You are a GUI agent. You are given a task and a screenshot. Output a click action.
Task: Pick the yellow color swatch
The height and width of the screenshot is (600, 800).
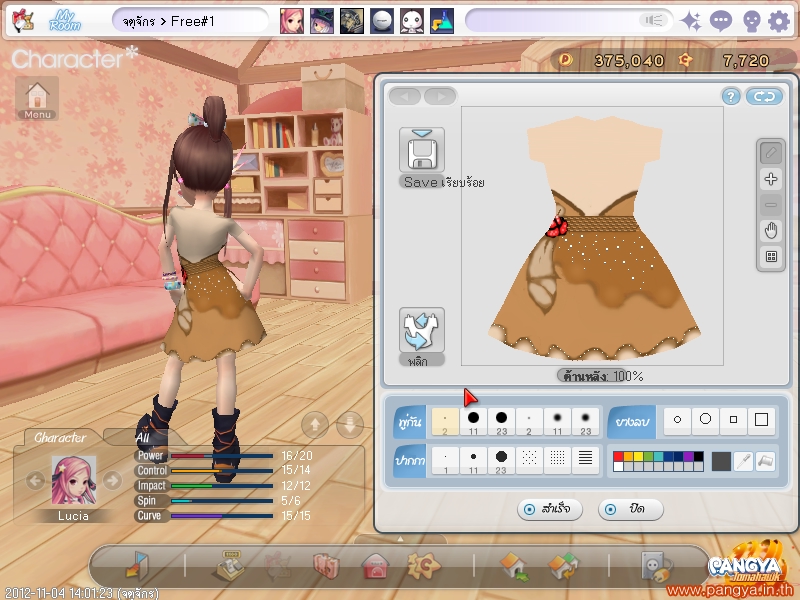(638, 457)
